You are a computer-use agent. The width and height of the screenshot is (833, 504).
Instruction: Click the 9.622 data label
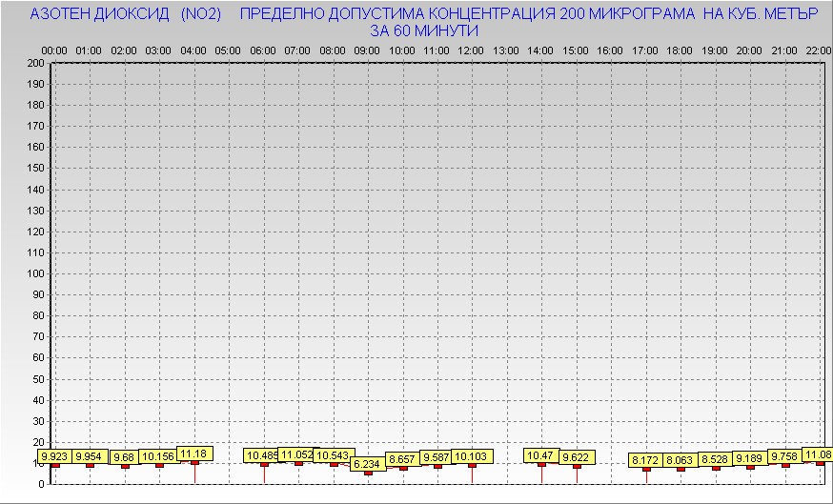click(576, 457)
